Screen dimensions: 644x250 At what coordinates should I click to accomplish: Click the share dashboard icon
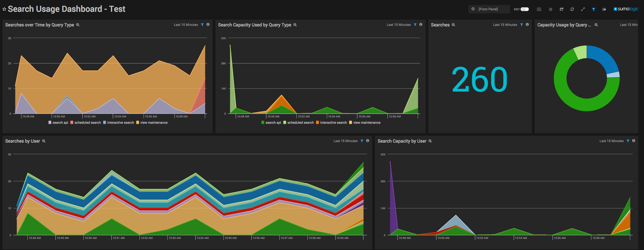(561, 9)
